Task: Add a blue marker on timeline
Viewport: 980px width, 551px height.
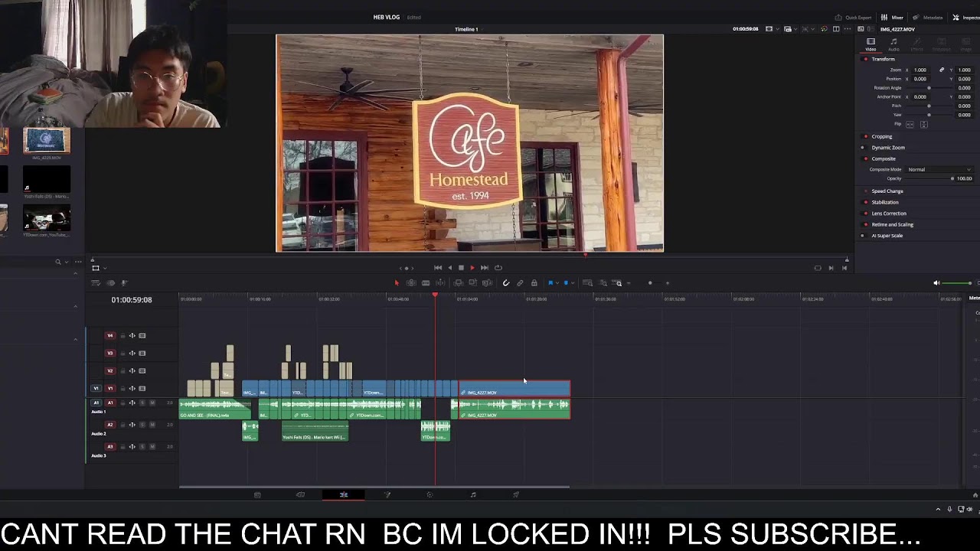Action: click(x=566, y=283)
